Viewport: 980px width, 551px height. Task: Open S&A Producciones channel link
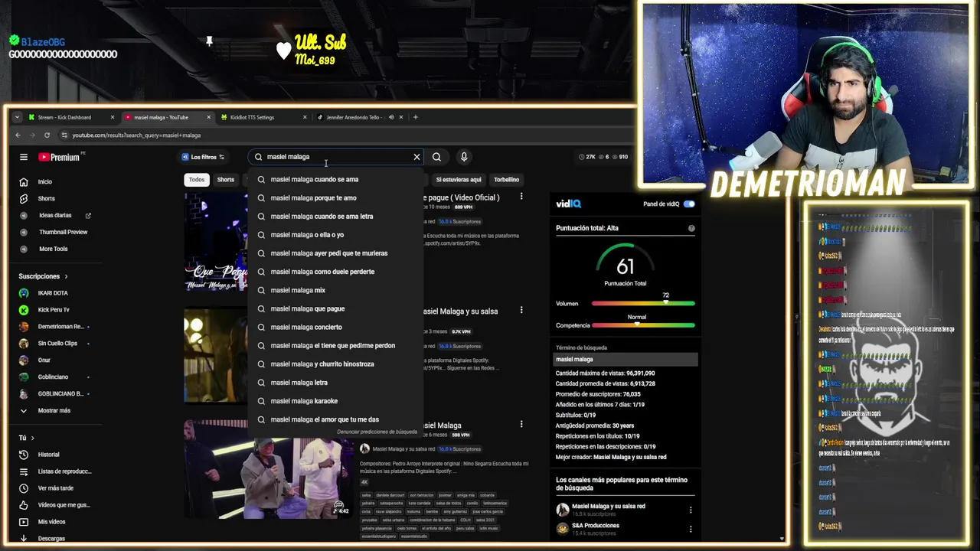coord(596,526)
